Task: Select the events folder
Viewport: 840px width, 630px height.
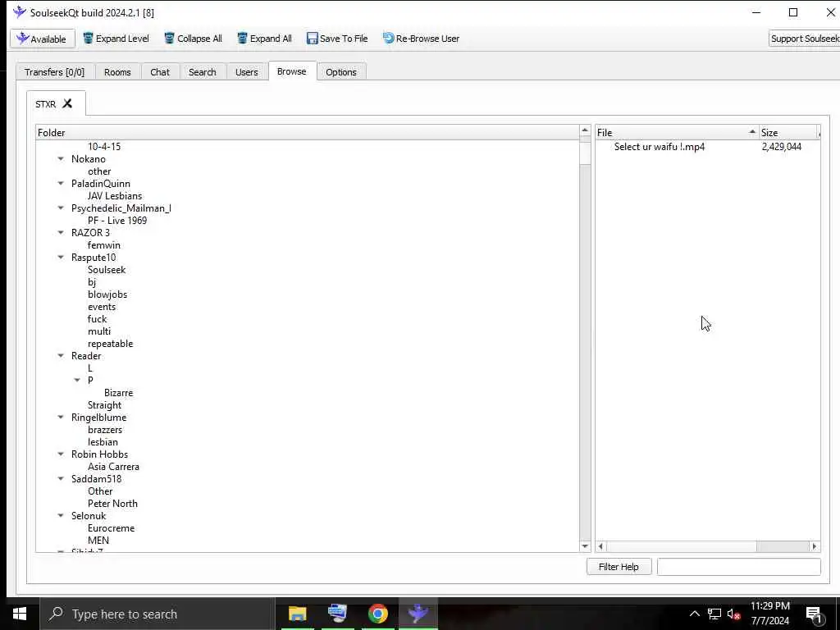Action: tap(102, 307)
